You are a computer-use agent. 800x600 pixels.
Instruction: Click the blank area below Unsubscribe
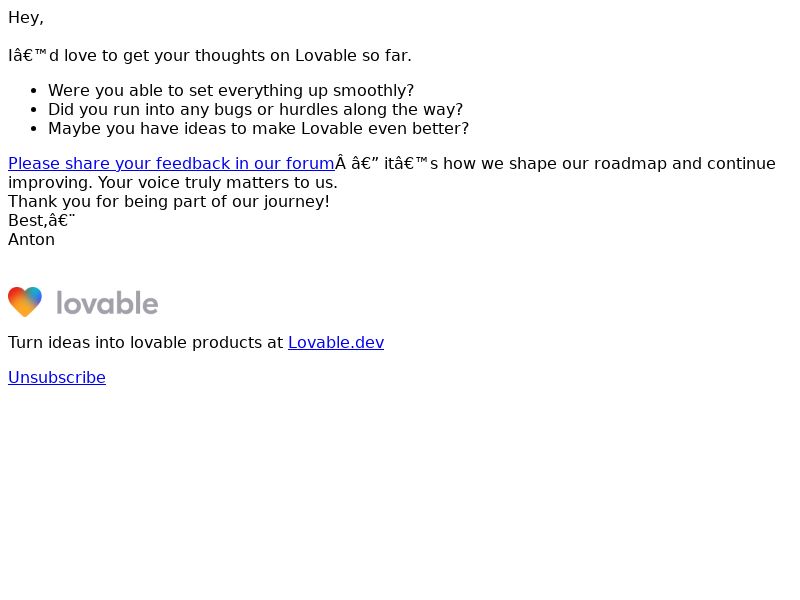[x=400, y=490]
